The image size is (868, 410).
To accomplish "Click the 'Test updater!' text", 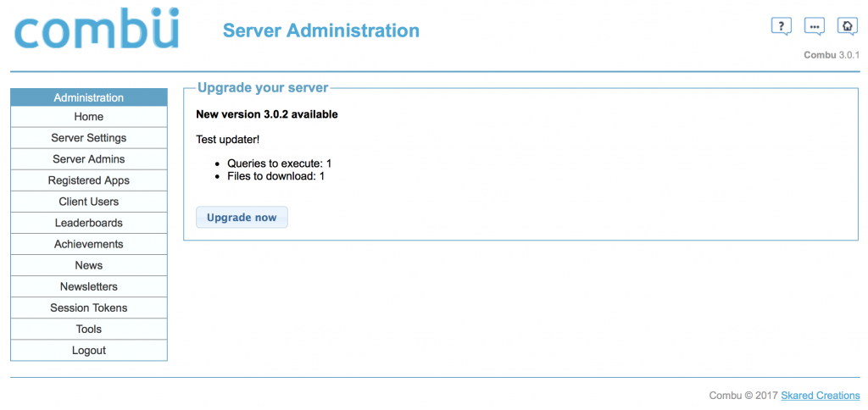I will point(227,140).
